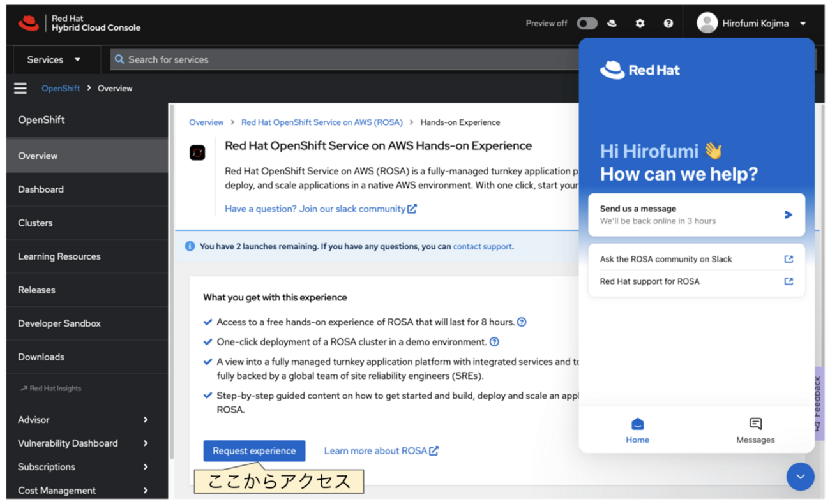Open Releases in the sidebar
Image resolution: width=830 pixels, height=504 pixels.
(x=87, y=290)
